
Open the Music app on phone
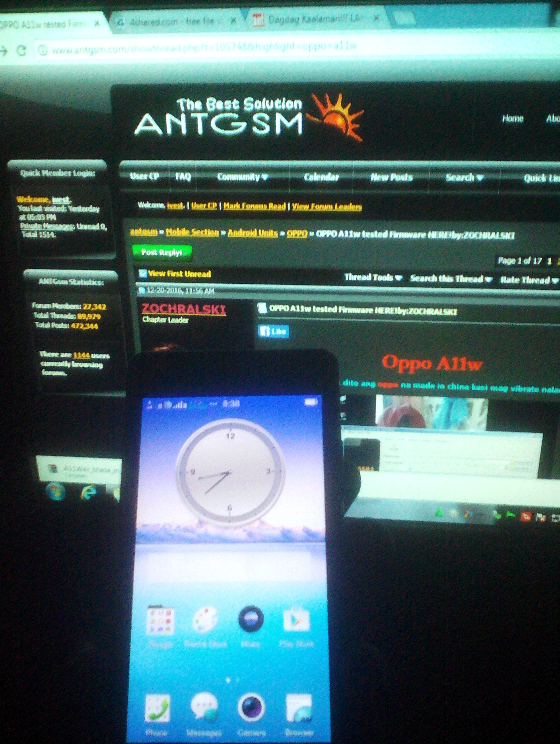click(x=251, y=626)
